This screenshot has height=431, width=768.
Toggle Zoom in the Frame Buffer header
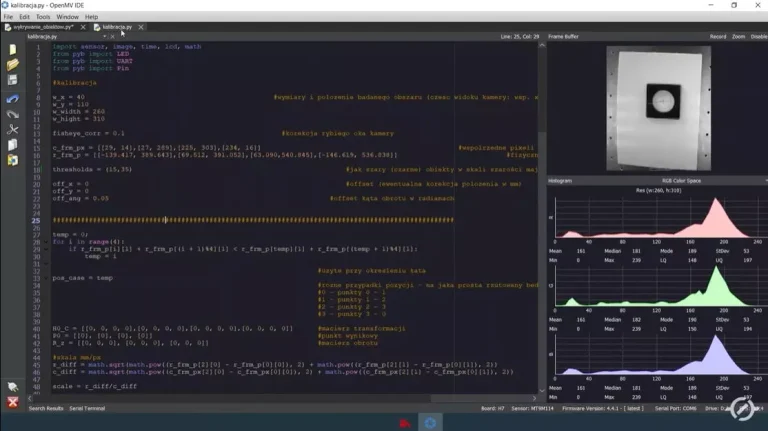[738, 36]
